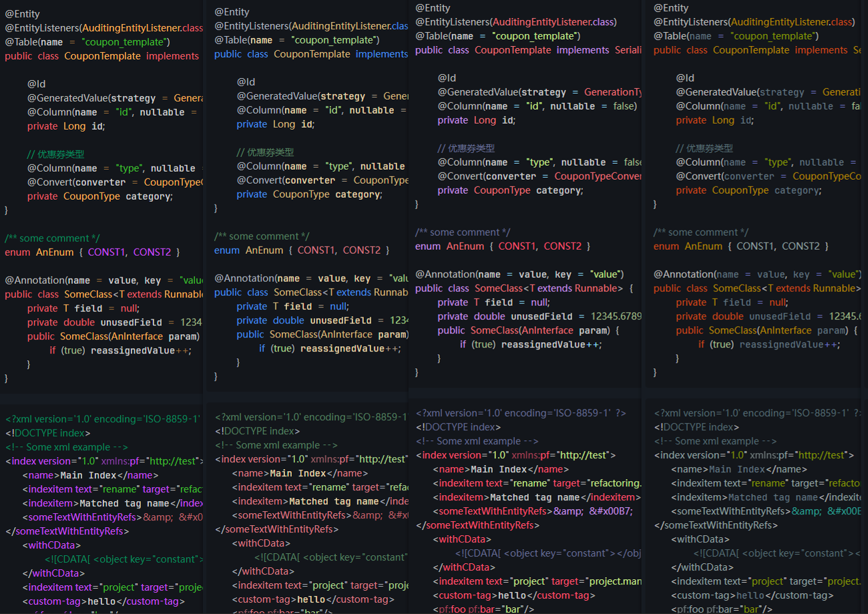Click the blue 'double' keyword

pyautogui.click(x=288, y=321)
